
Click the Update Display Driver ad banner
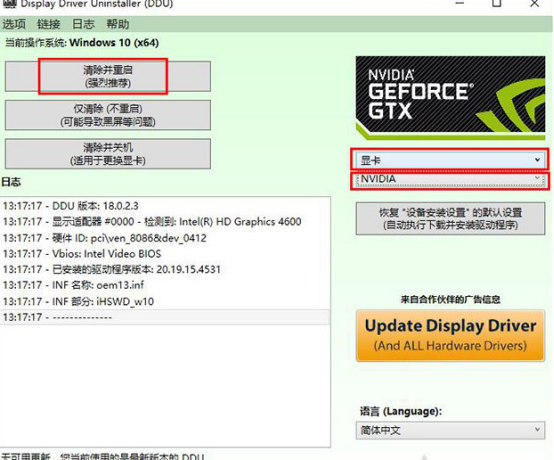[450, 336]
